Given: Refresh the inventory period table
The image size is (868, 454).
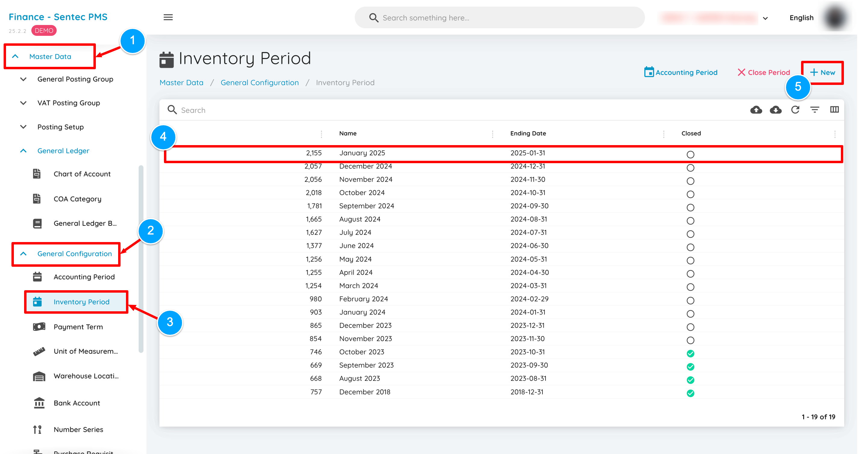Looking at the screenshot, I should (x=795, y=110).
